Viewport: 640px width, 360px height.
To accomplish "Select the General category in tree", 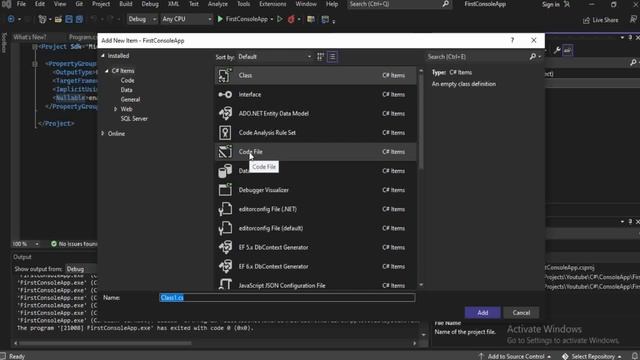I will (130, 100).
